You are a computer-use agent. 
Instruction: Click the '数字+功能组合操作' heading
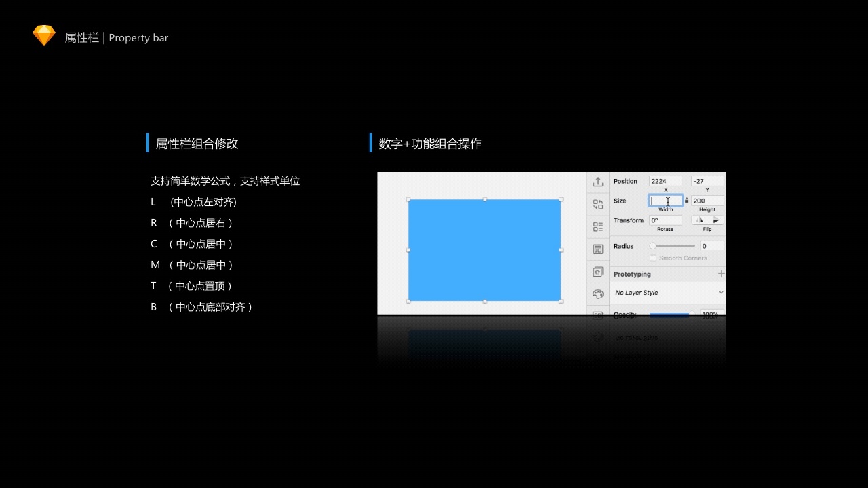coord(430,144)
